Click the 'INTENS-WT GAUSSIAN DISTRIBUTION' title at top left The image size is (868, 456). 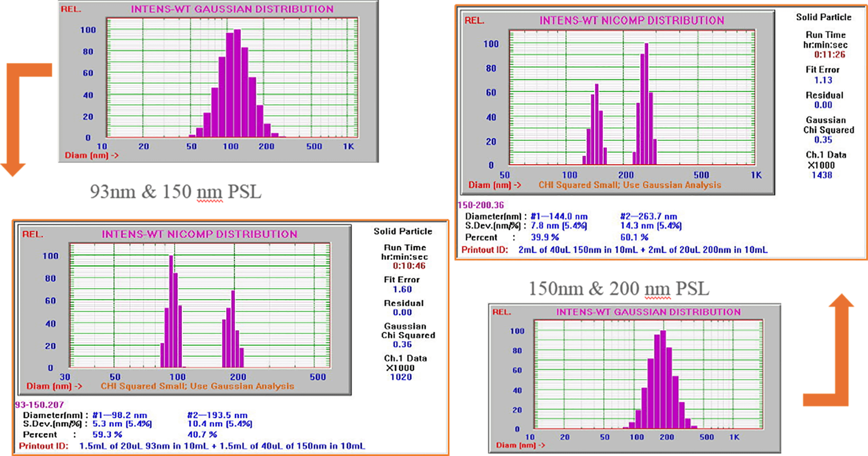(x=232, y=9)
